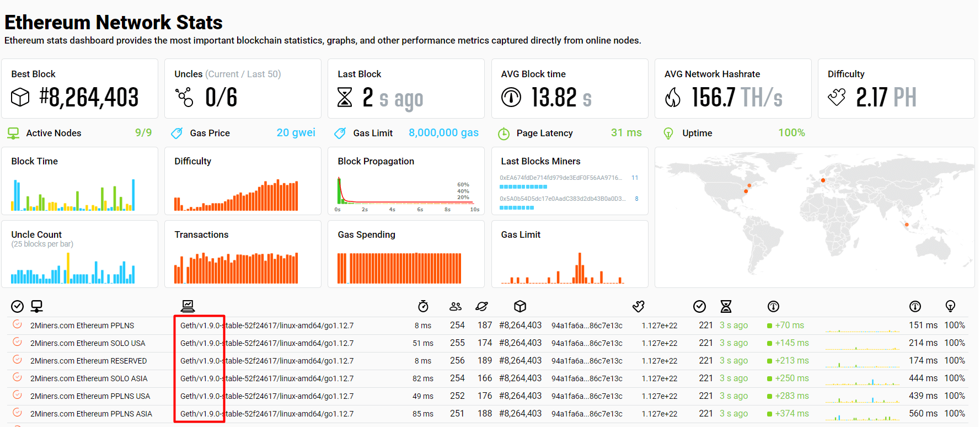
Task: Toggle pin for Ethereum SOLO ASIA node
Action: 18,377
